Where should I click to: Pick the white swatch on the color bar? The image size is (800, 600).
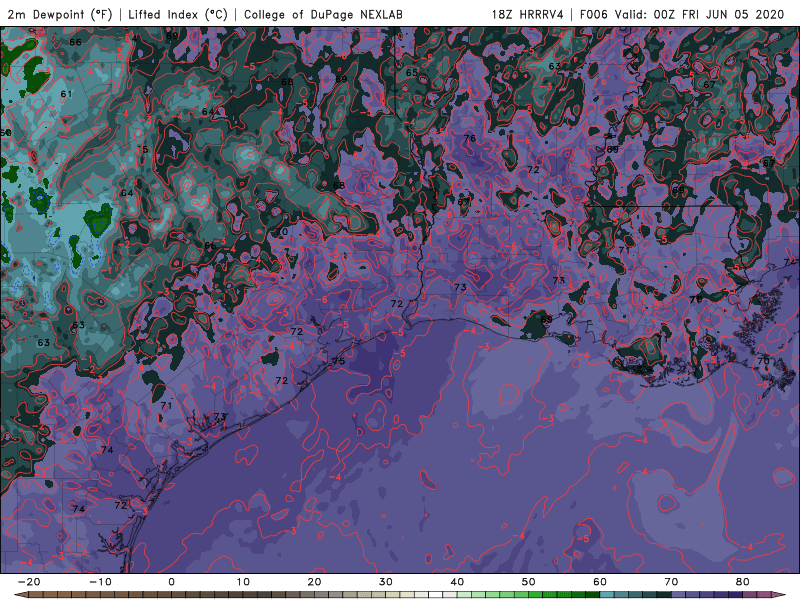click(436, 595)
